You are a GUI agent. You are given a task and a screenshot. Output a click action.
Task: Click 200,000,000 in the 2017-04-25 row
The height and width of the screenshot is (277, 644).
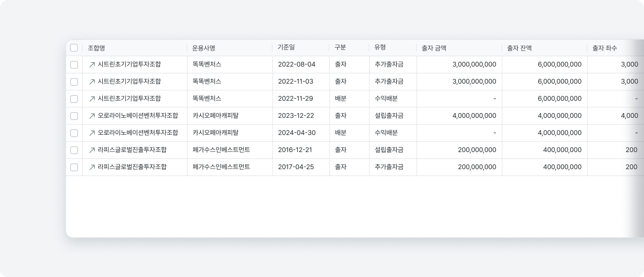point(477,167)
